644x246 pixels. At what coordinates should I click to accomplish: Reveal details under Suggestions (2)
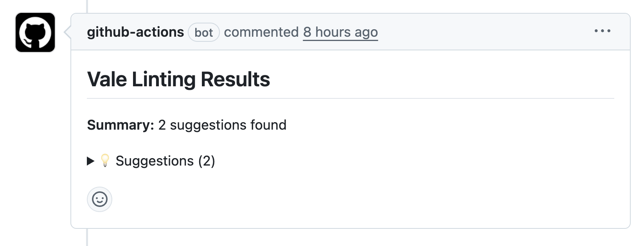coord(164,160)
